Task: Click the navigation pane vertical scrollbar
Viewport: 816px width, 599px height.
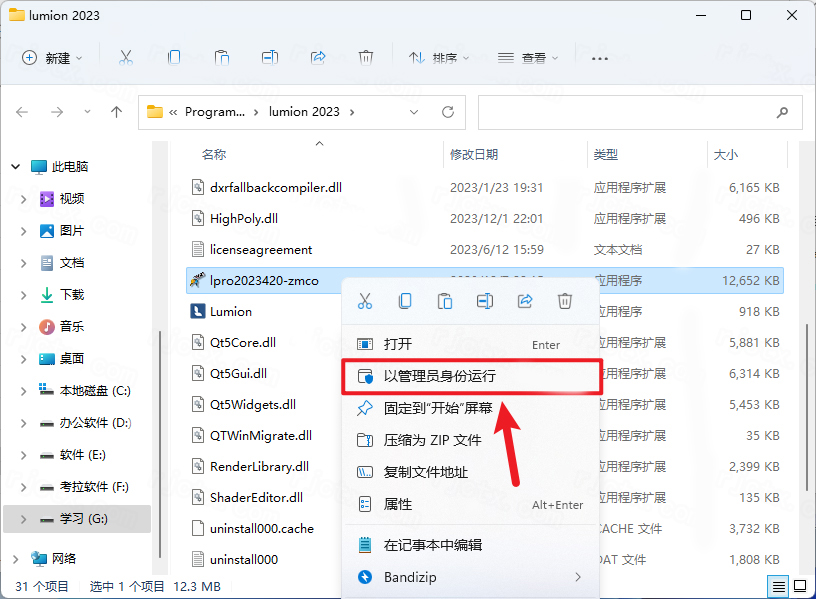Action: tap(160, 443)
